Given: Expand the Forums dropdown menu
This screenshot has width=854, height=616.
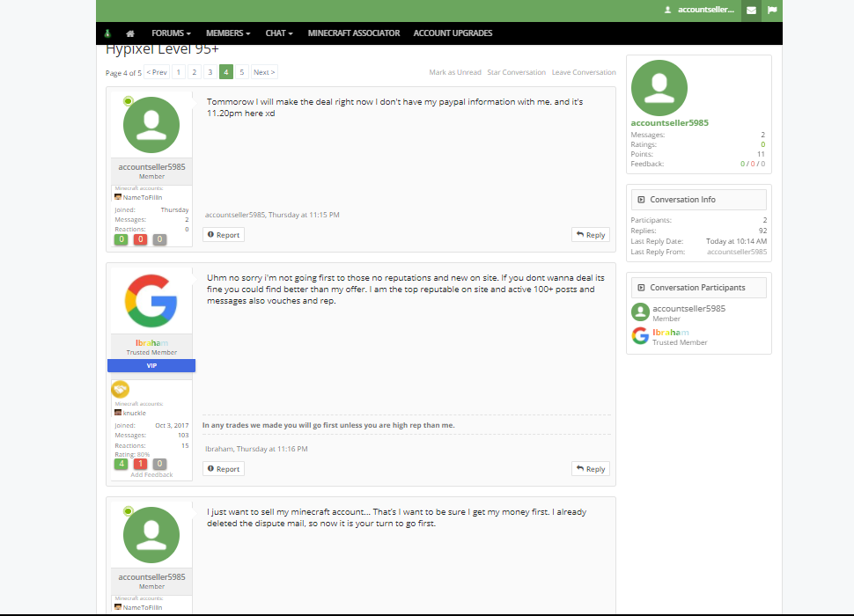Looking at the screenshot, I should (x=171, y=33).
